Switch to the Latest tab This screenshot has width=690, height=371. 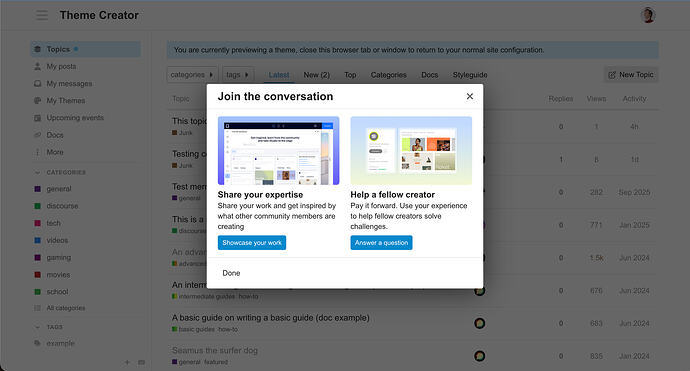pyautogui.click(x=279, y=75)
